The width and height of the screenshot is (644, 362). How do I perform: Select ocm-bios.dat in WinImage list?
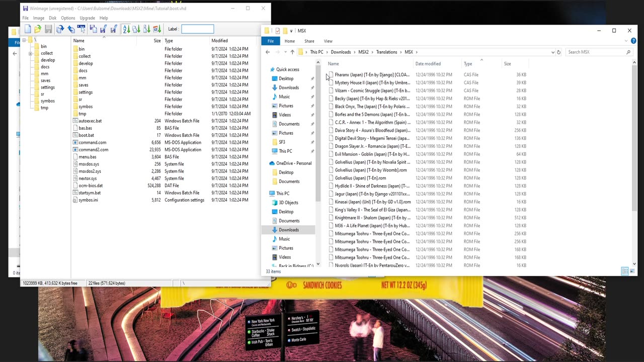click(x=91, y=186)
